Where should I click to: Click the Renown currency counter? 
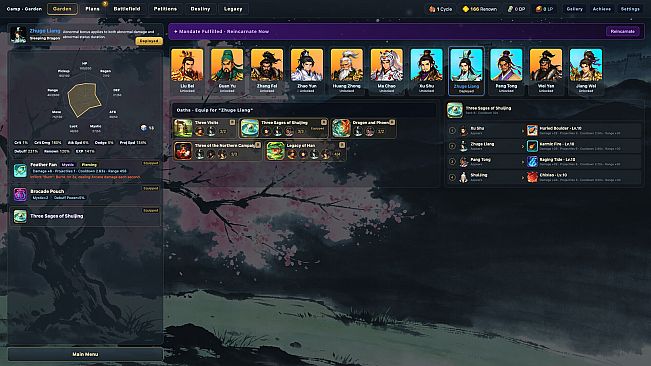pyautogui.click(x=480, y=9)
